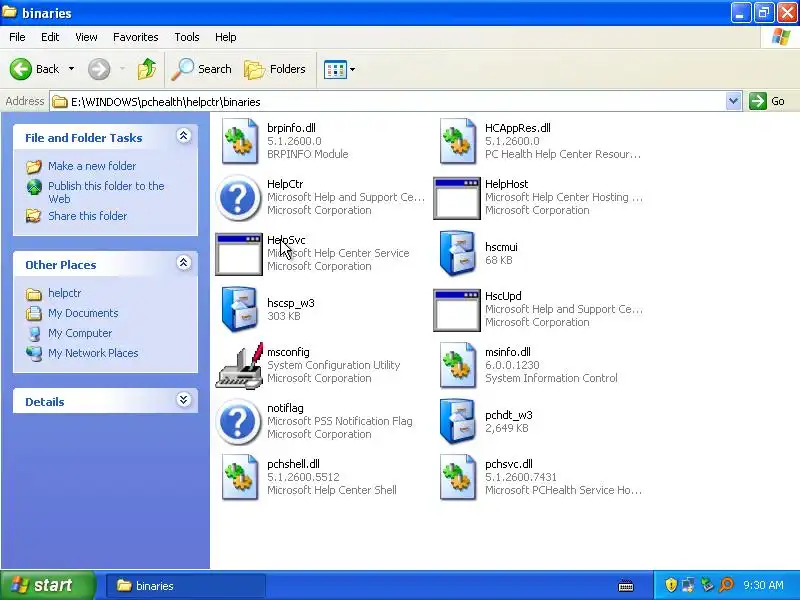Click the network connection tray icon
This screenshot has height=600, width=800.
click(688, 585)
